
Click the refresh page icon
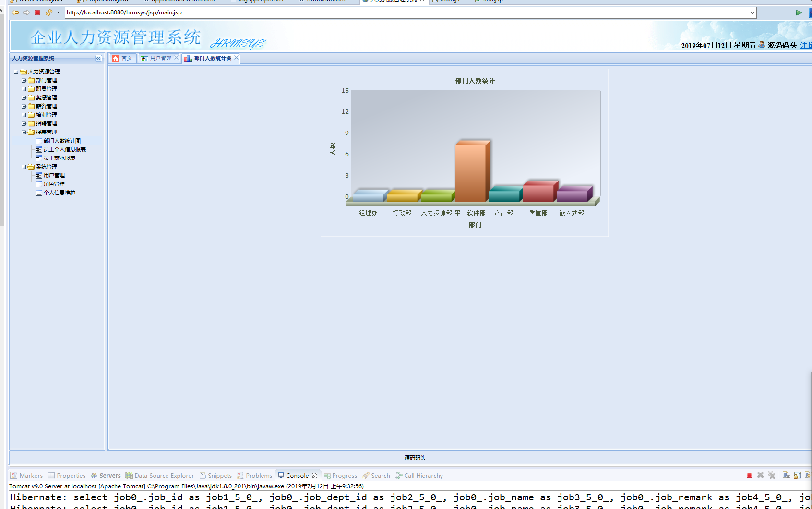point(48,12)
